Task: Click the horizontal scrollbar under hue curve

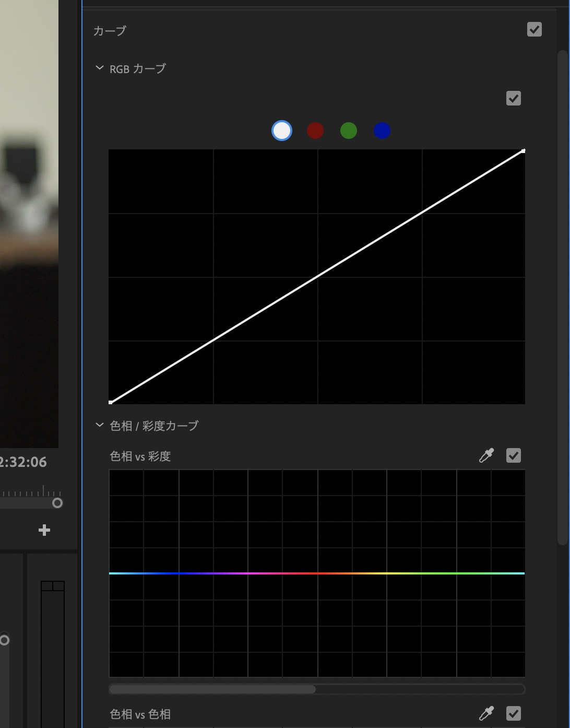Action: tap(212, 689)
